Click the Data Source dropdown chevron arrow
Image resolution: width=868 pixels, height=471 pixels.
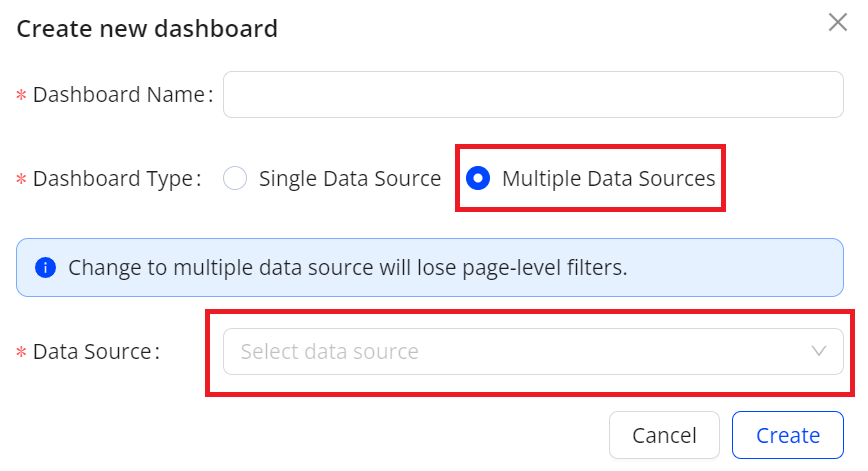(x=819, y=351)
